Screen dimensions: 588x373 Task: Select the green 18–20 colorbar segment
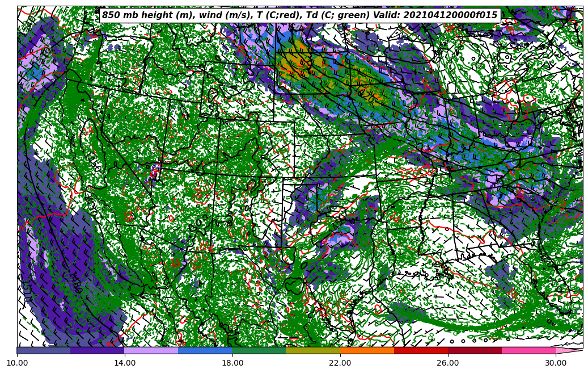point(259,350)
